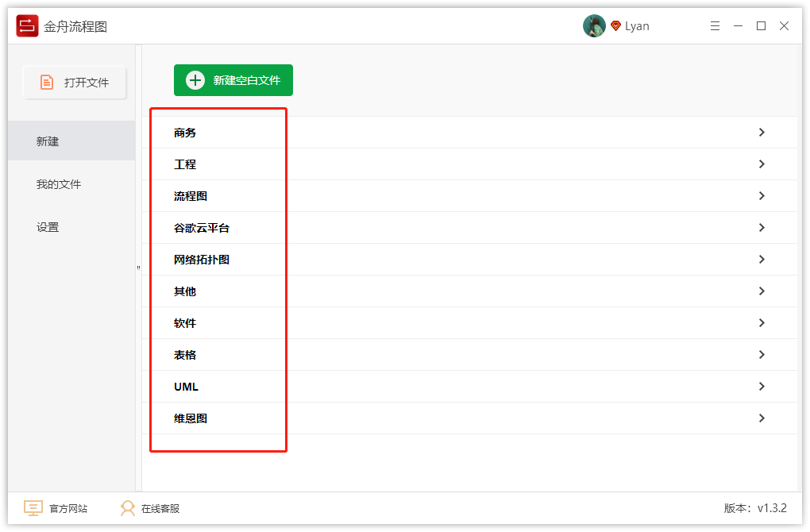Select the 流程图 category label
Viewport: 810px width, 532px height.
click(190, 196)
